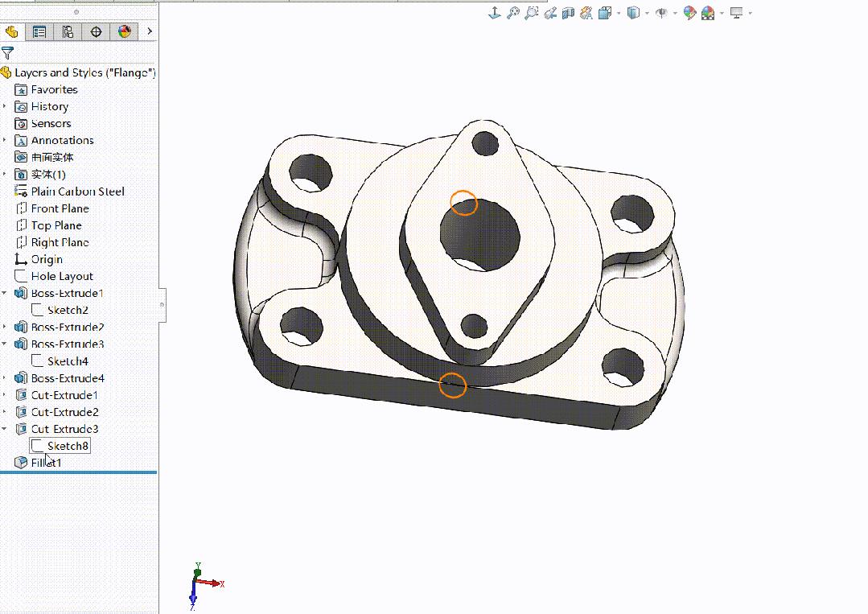Screen dimensions: 868x614
Task: Show more manager tabs with the arrow
Action: pyautogui.click(x=150, y=31)
